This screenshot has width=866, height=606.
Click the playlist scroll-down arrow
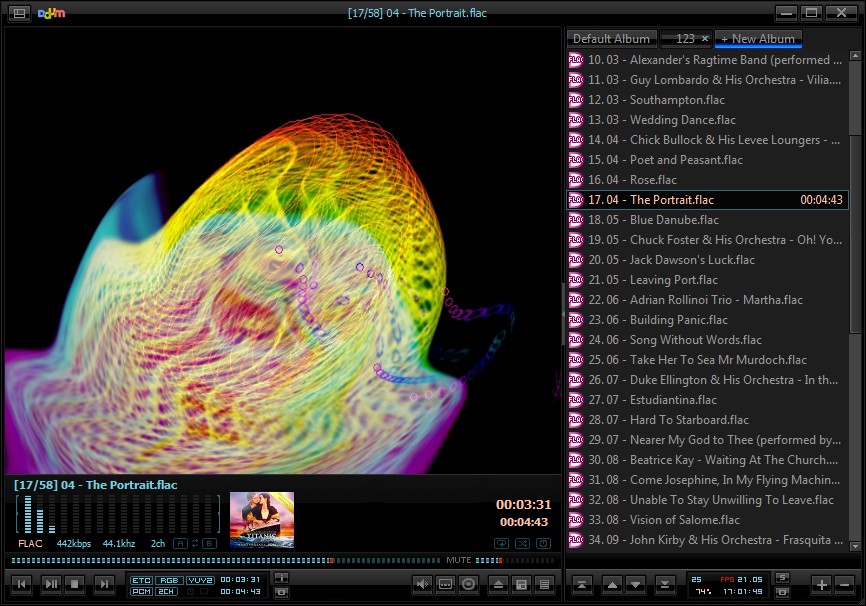(x=855, y=546)
